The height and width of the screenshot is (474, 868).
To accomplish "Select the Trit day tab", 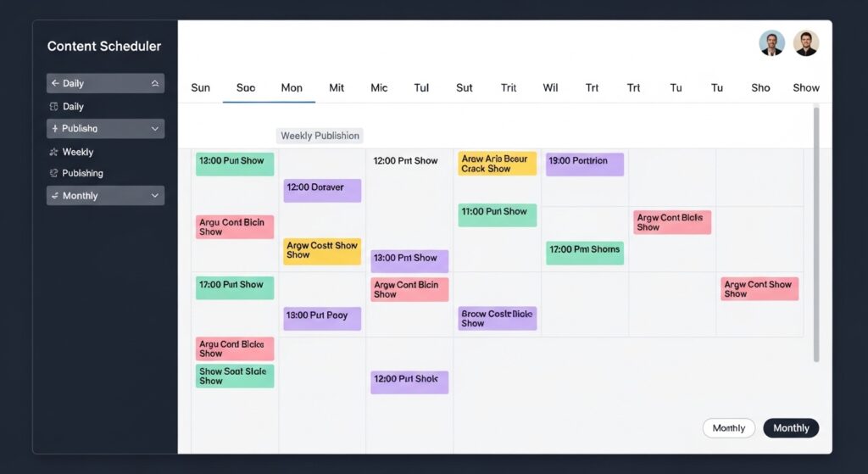I will coord(509,87).
